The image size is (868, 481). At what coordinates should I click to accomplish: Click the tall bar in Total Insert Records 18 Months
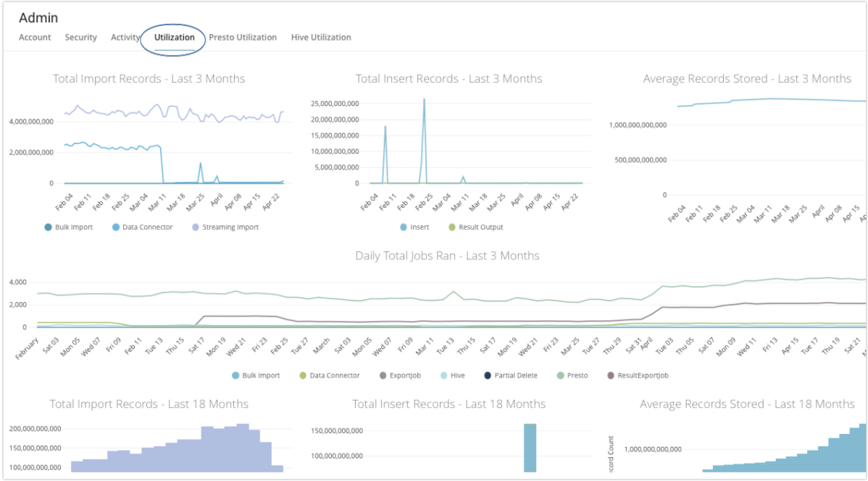pyautogui.click(x=530, y=448)
